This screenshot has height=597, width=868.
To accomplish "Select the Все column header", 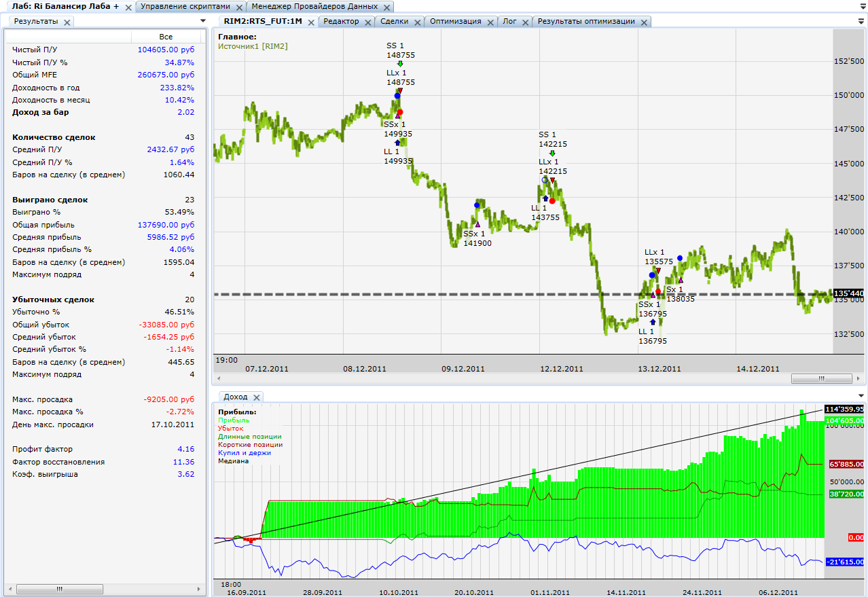I will coord(166,37).
